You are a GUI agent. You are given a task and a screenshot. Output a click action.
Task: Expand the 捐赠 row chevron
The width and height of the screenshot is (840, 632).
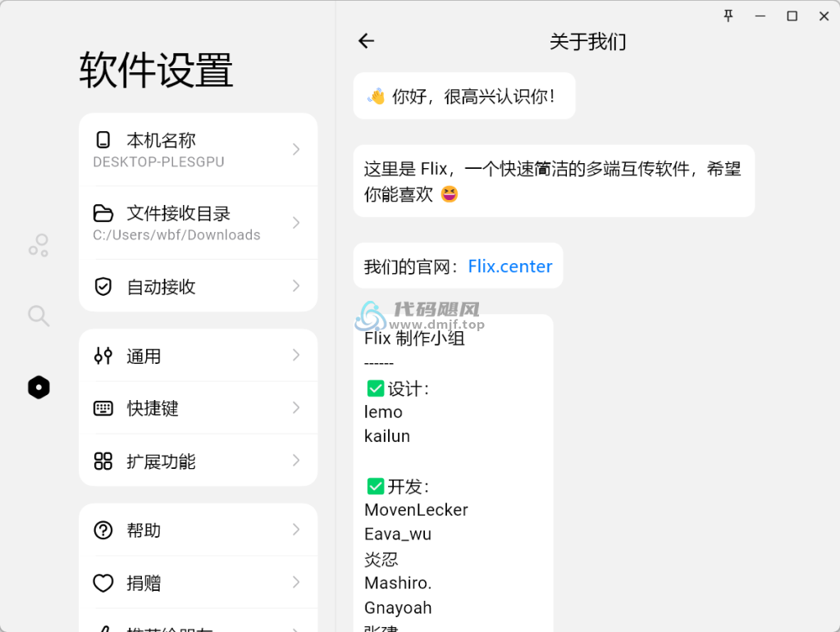(x=296, y=582)
